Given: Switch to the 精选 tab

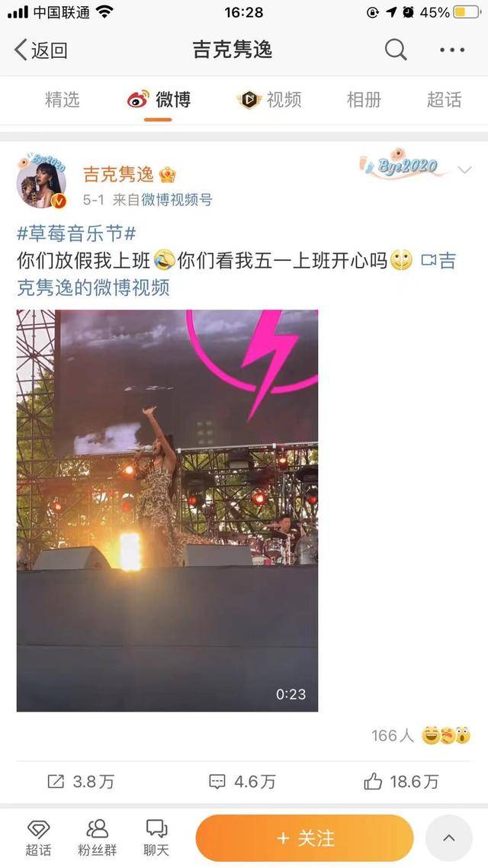Looking at the screenshot, I should click(x=63, y=100).
